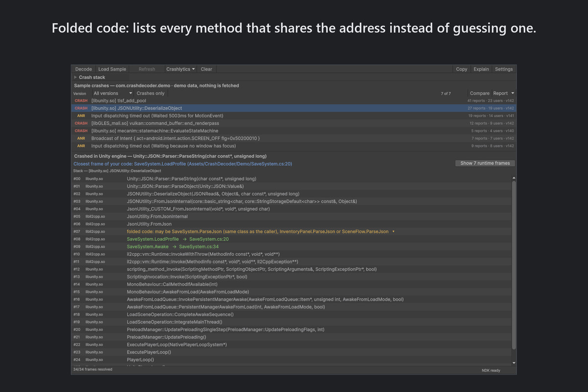Select frame #24 PlayerLoop()
The image size is (588, 392).
click(292, 360)
